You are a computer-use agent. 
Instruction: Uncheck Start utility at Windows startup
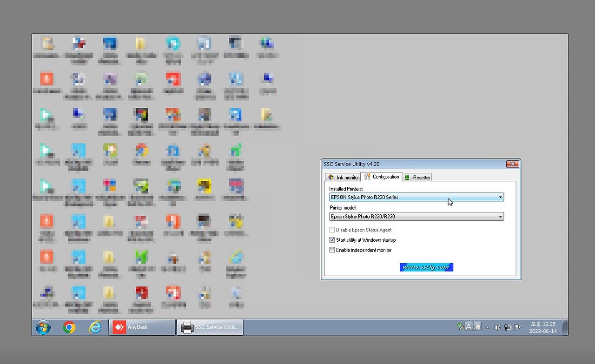(332, 240)
